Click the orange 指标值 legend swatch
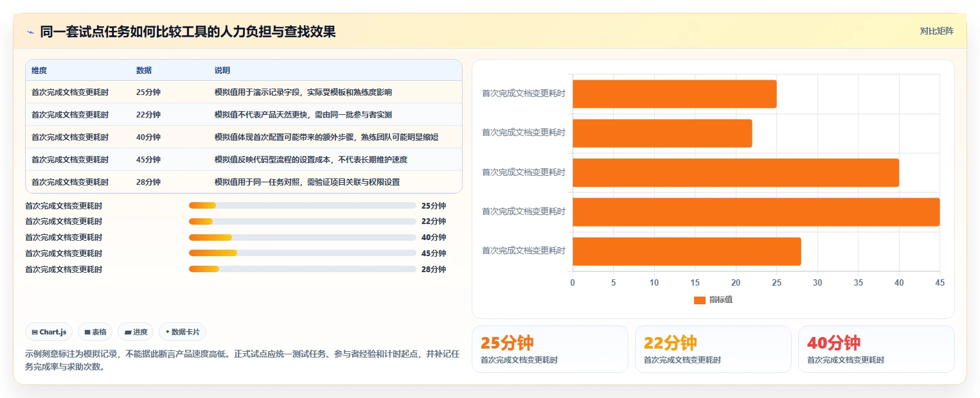Image resolution: width=980 pixels, height=398 pixels. [x=699, y=300]
